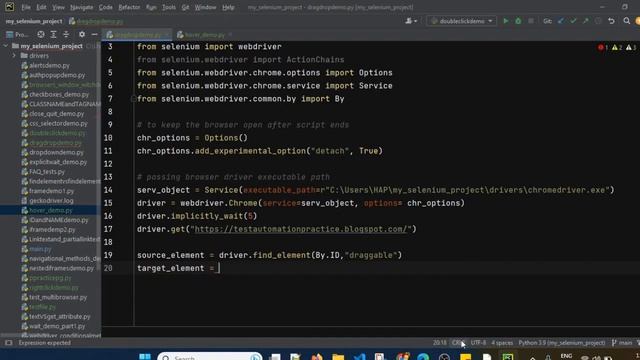Click the Windows Start button
Viewport: 640px width, 360px height.
point(145,357)
